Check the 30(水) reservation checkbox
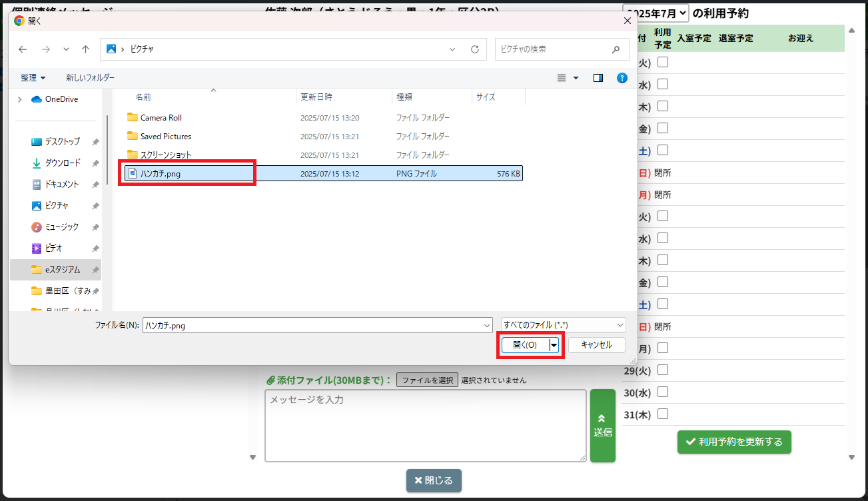The width and height of the screenshot is (868, 501). tap(663, 392)
